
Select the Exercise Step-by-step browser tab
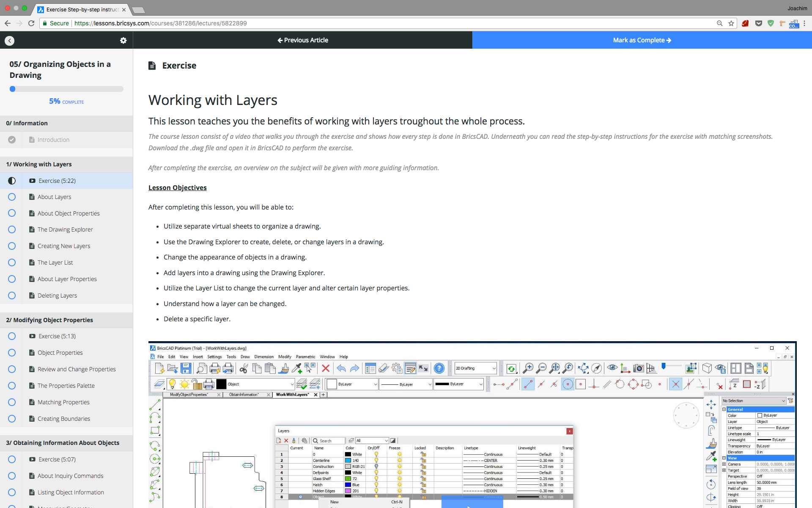tap(82, 9)
